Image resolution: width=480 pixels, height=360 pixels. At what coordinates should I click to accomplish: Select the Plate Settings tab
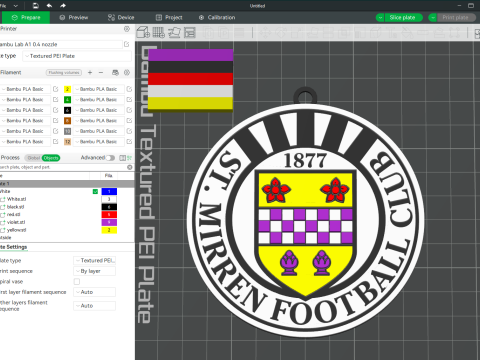click(x=13, y=247)
